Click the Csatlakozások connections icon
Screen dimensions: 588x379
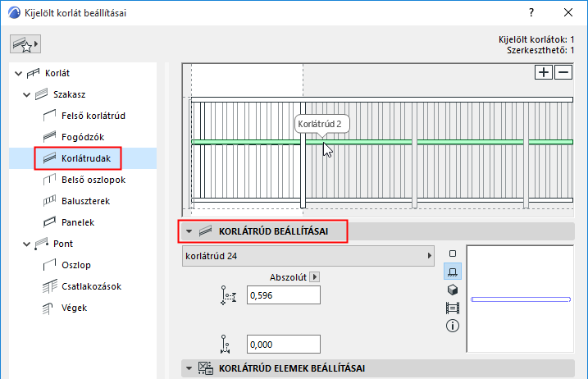50,286
